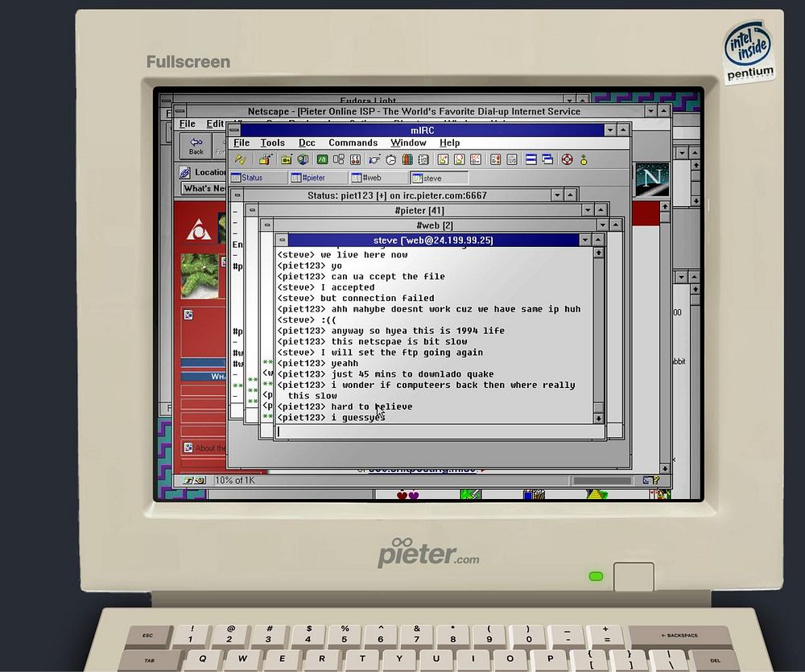
Task: Click the DCC Chat icon
Action: [x=460, y=159]
